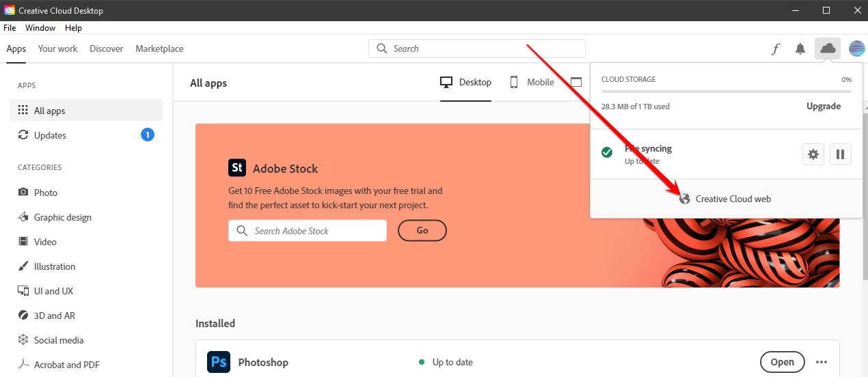Click the Search Adobe Stock field

(308, 231)
